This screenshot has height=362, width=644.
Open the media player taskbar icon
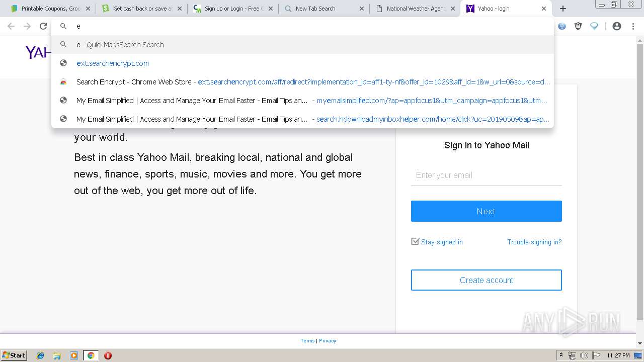[x=74, y=355]
